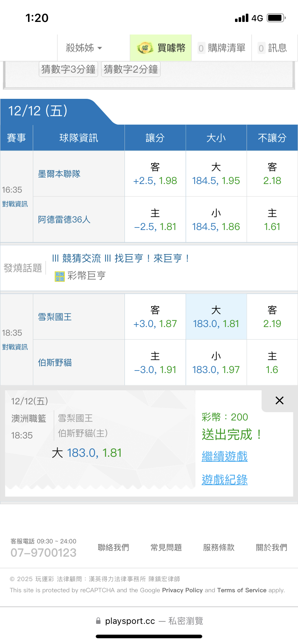This screenshot has height=644, width=298.
Task: Open 對戰資訊 for the 16:35 game
Action: tap(15, 204)
